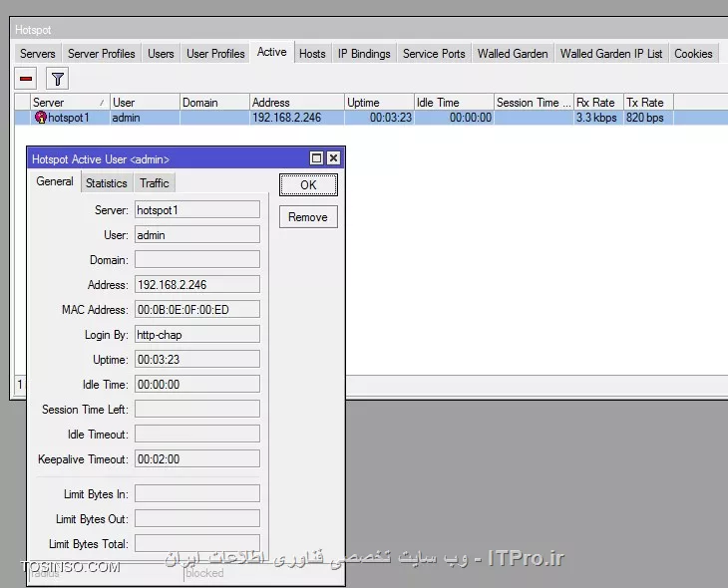Image resolution: width=728 pixels, height=588 pixels.
Task: Go to the Users tab
Action: tap(161, 54)
